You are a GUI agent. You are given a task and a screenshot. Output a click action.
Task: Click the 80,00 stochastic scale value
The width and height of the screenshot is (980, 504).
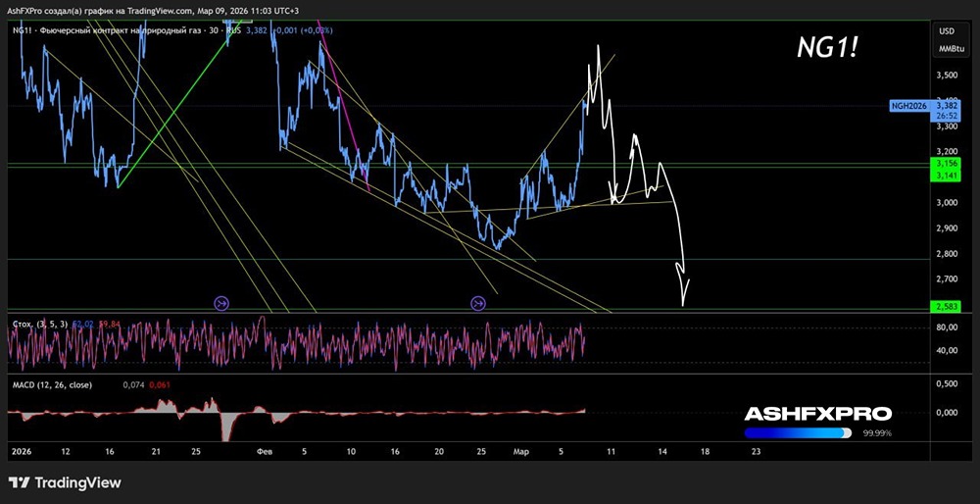tap(945, 328)
